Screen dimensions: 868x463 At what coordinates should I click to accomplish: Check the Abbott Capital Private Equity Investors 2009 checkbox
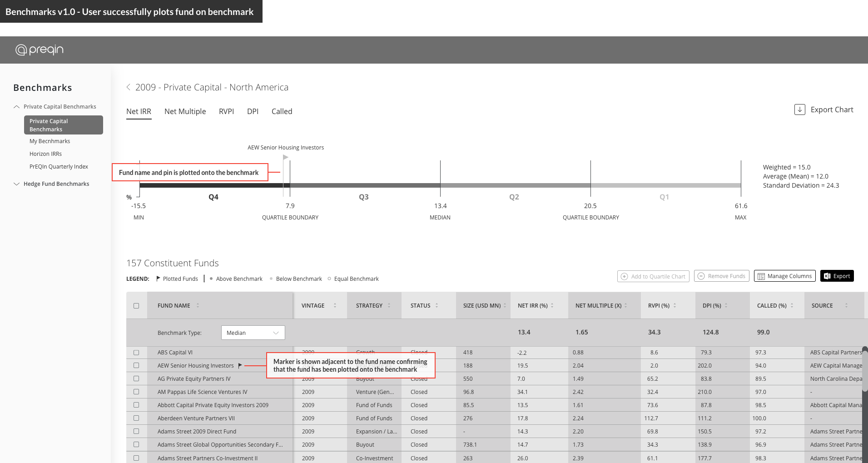pos(136,405)
